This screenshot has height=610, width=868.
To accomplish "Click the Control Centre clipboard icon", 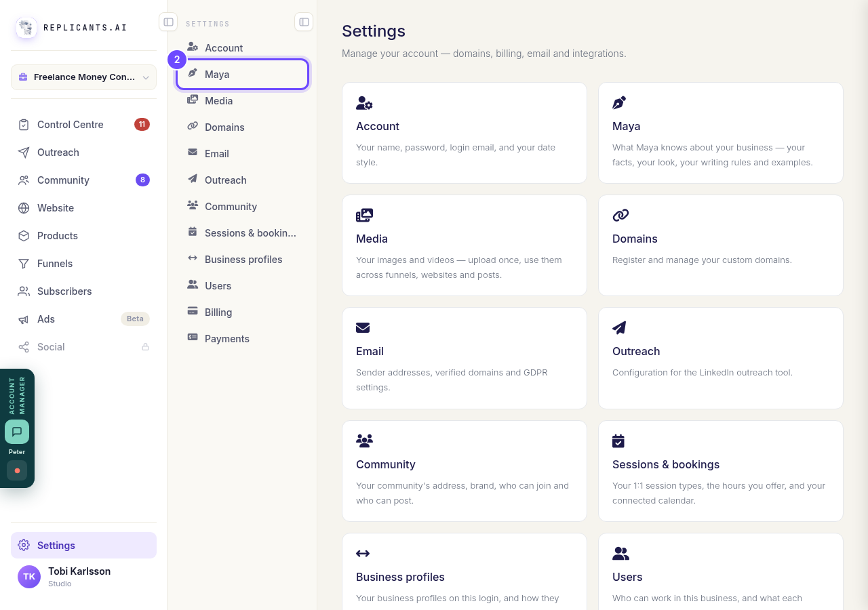I will 24,125.
